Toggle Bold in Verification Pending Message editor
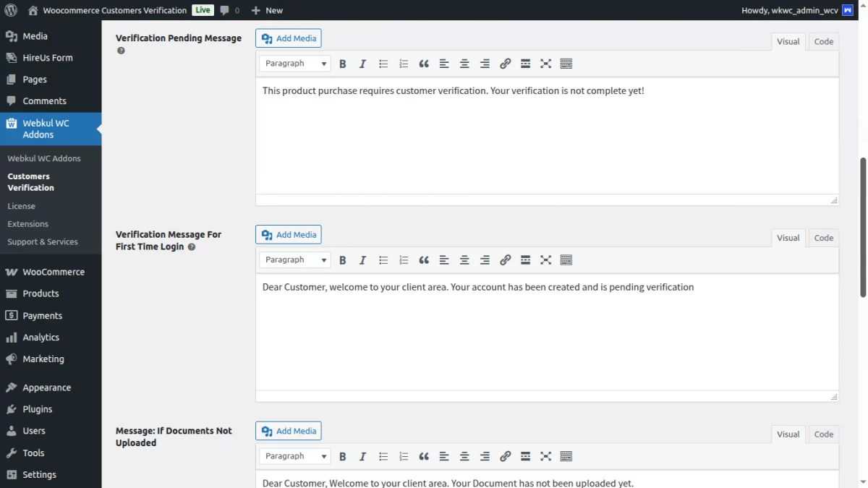 (343, 64)
